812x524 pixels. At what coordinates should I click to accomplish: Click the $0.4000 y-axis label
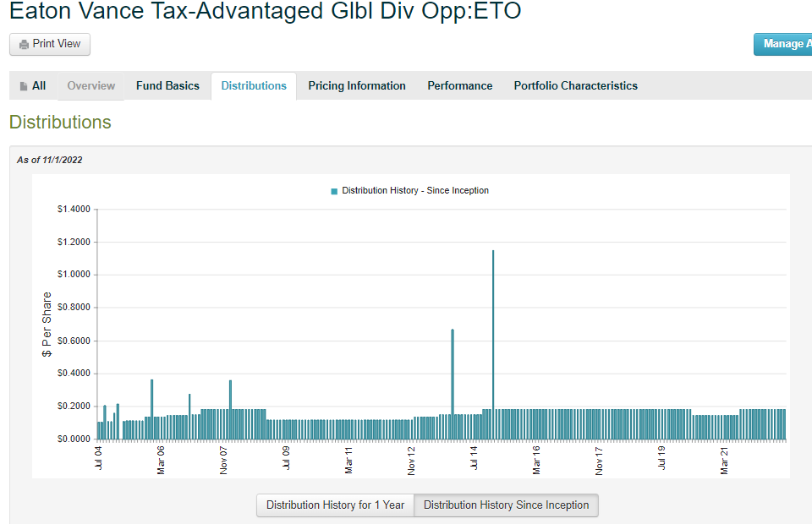tap(74, 373)
